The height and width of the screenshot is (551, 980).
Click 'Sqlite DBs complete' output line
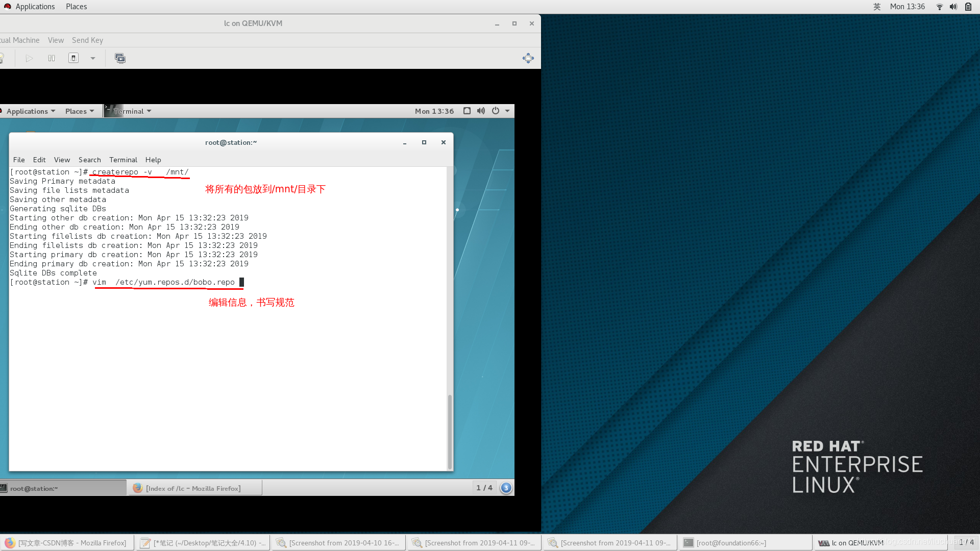coord(53,273)
